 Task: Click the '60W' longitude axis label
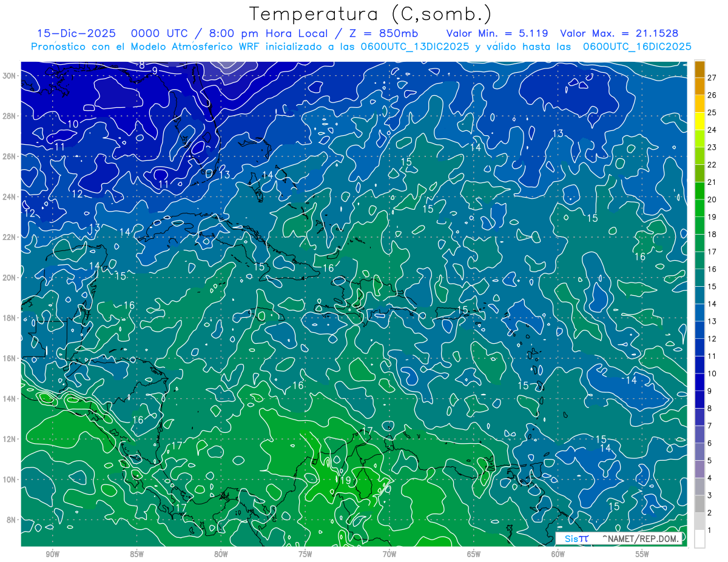pyautogui.click(x=558, y=555)
